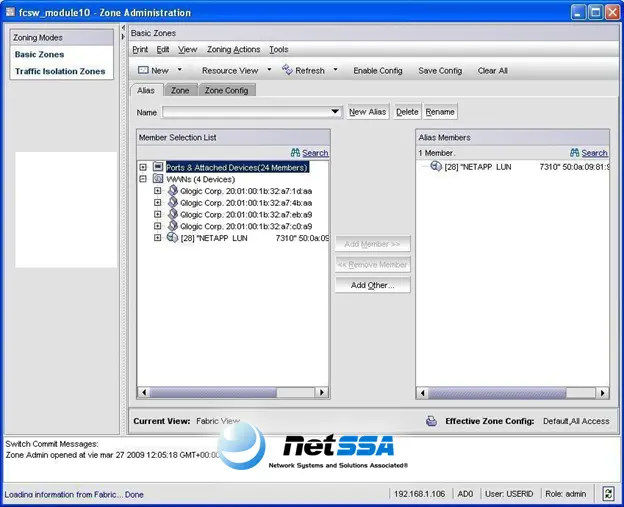
Task: Click the Ports & Attached Devices switch icon
Action: pos(158,167)
